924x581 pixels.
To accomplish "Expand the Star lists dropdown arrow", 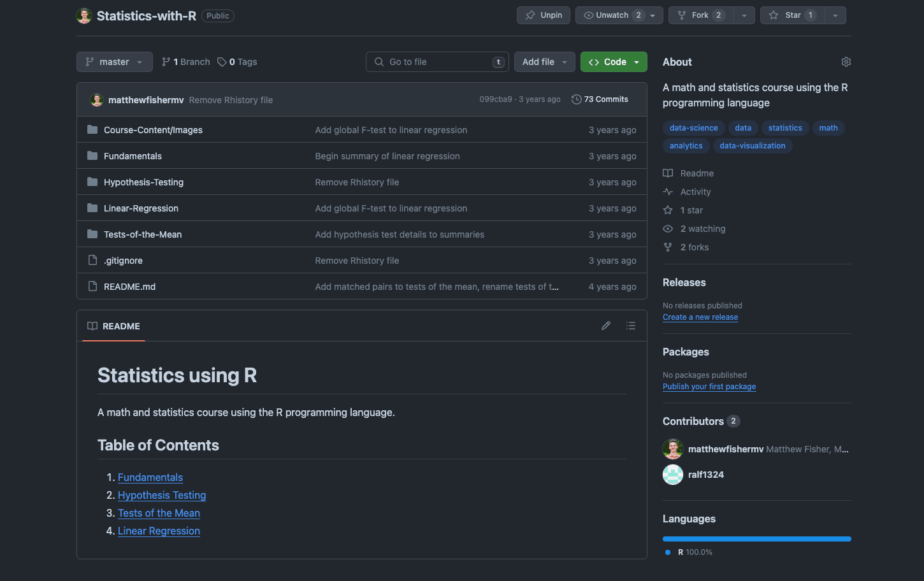I will click(835, 15).
